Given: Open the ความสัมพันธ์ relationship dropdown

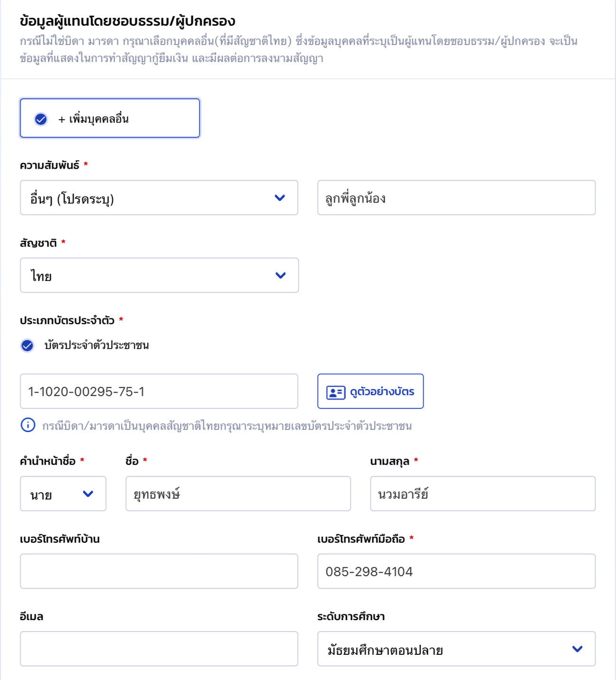Looking at the screenshot, I should 159,198.
